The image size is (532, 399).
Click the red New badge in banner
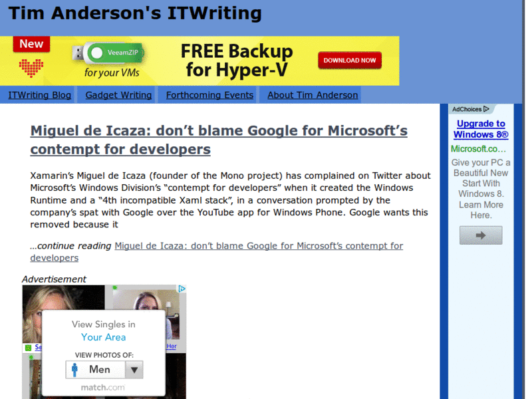tap(31, 44)
